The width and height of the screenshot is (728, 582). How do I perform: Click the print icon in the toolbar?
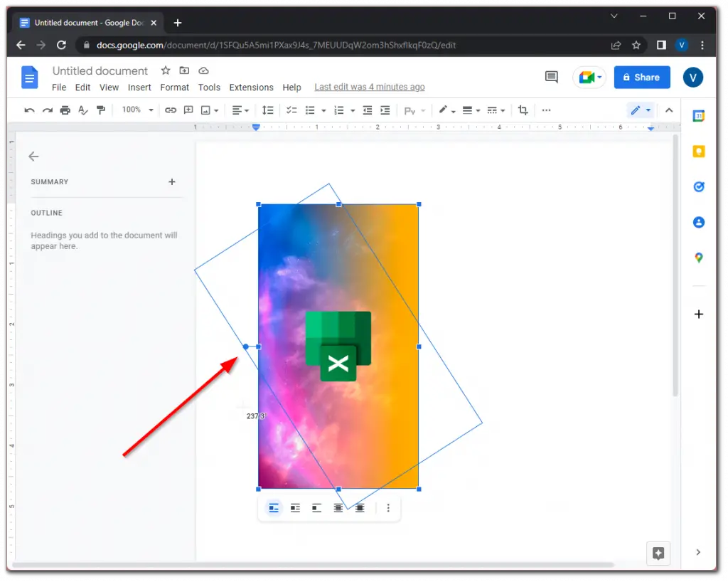tap(64, 110)
